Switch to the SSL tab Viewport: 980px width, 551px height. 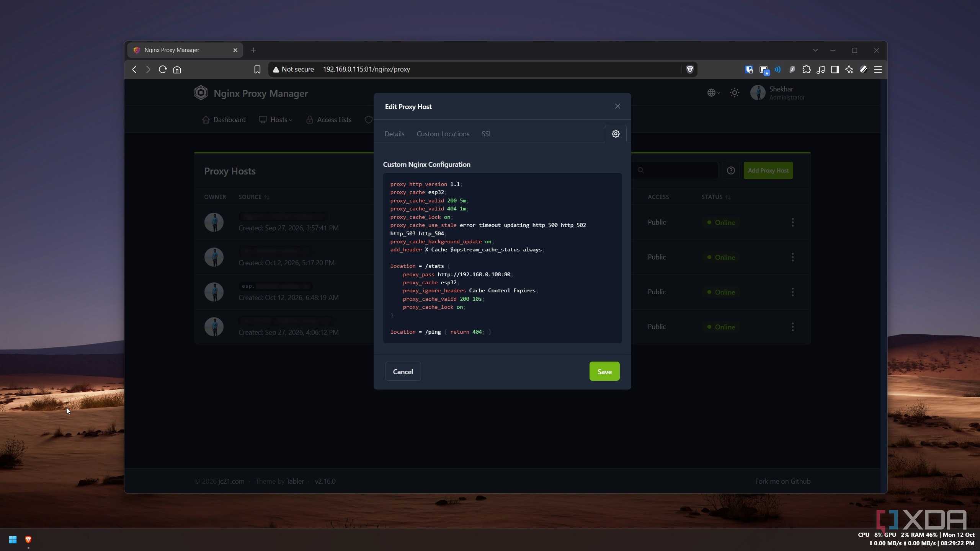pos(487,134)
